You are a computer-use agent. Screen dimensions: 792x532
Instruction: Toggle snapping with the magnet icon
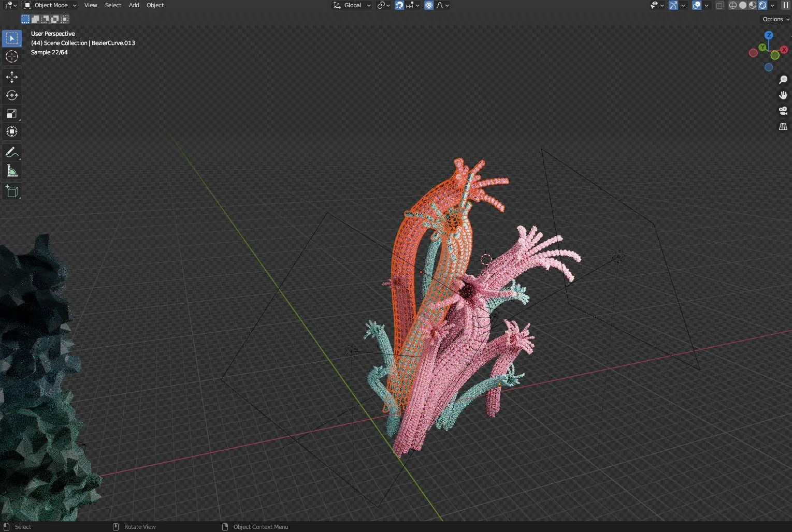[x=399, y=5]
